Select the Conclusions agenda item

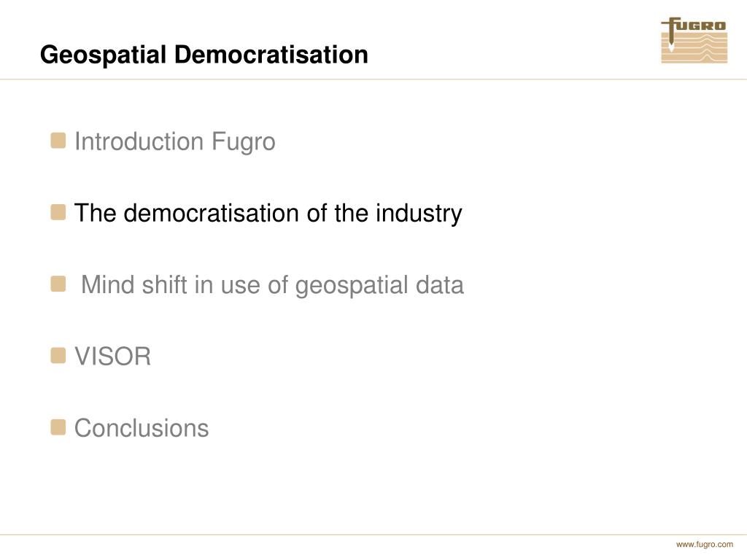pyautogui.click(x=142, y=427)
